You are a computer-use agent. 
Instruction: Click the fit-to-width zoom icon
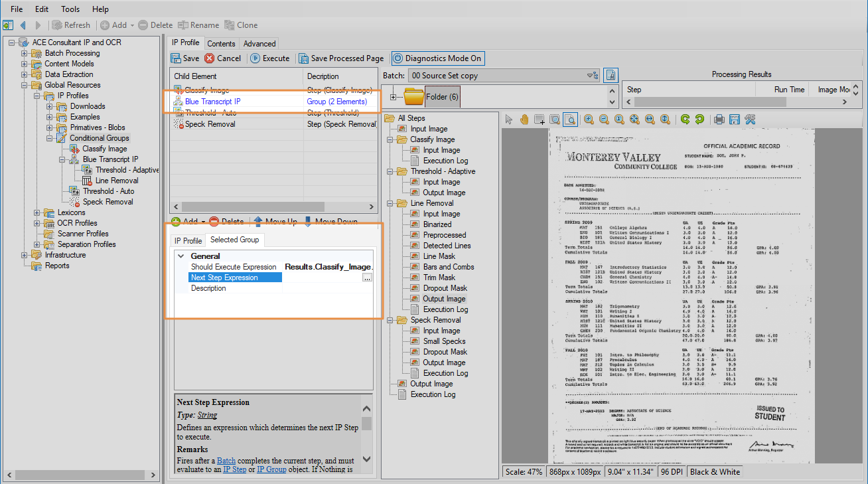649,120
